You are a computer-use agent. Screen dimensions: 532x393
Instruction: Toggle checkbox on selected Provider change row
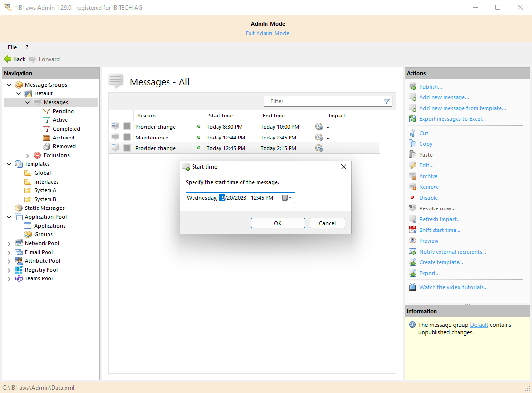(127, 148)
